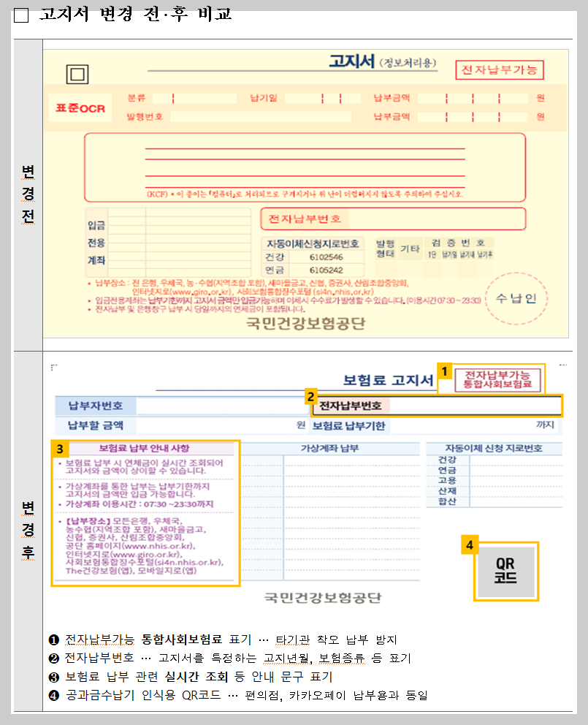Image resolution: width=588 pixels, height=725 pixels.
Task: Click the square bullet before the title
Action: 21,15
